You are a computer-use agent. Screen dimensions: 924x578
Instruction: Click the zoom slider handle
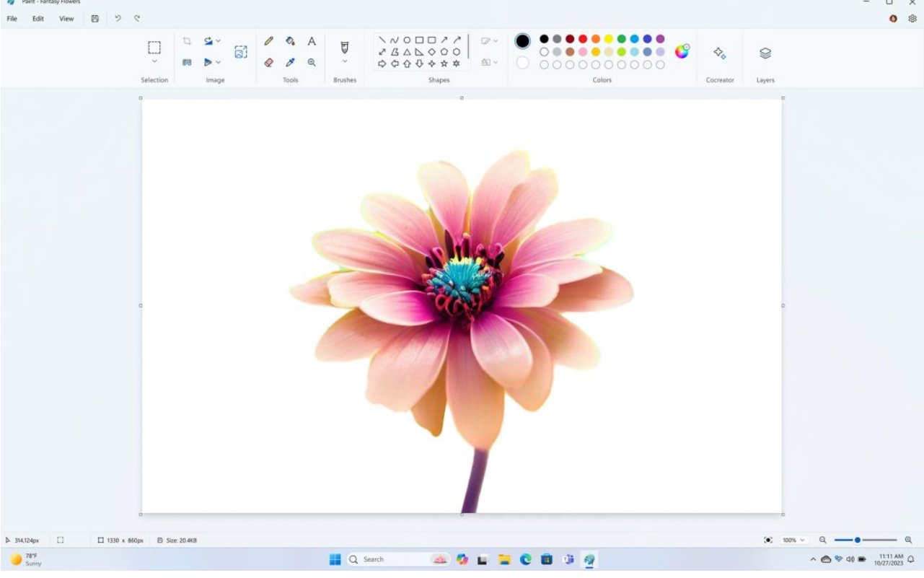[858, 540]
